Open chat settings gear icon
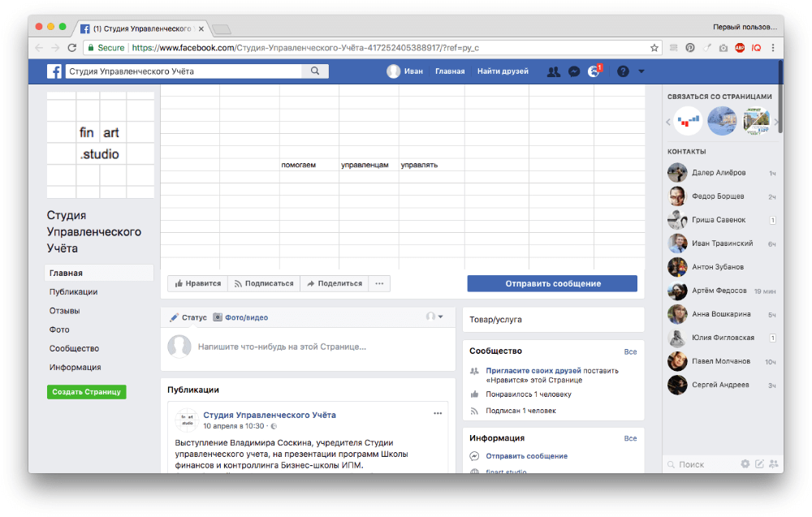 (x=745, y=464)
